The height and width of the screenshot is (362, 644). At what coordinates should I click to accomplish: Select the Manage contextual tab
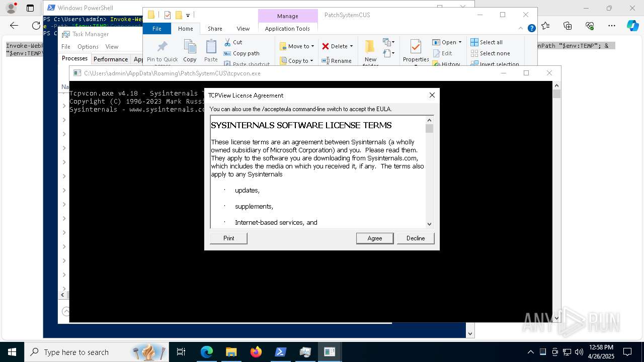coord(288,16)
